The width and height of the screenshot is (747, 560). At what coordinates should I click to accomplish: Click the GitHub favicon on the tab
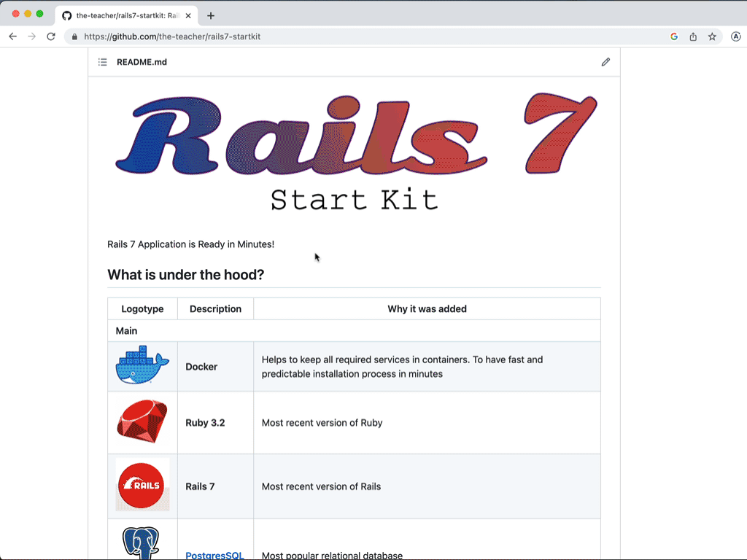(66, 16)
